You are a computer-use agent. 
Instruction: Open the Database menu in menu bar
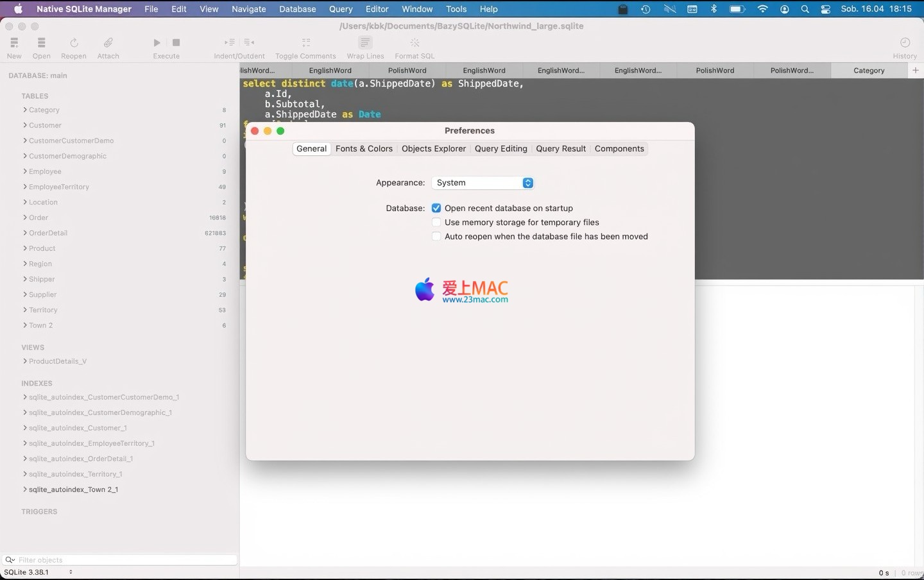297,9
